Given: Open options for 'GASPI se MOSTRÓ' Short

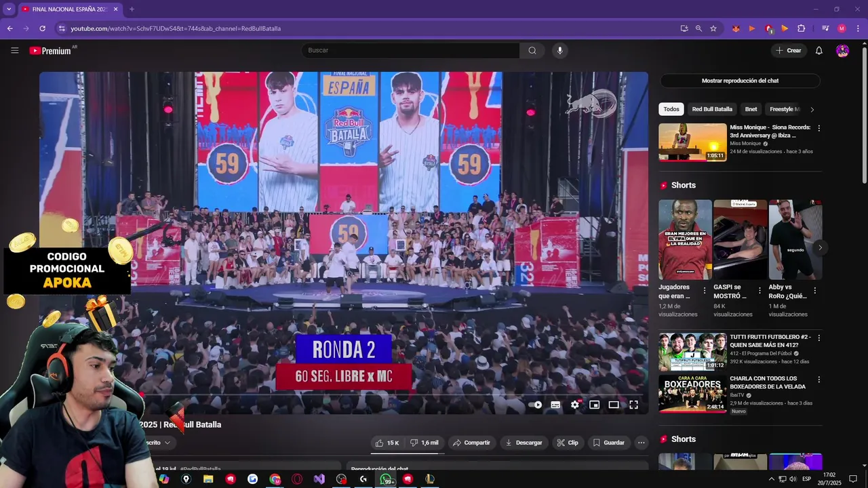Looking at the screenshot, I should click(x=759, y=291).
